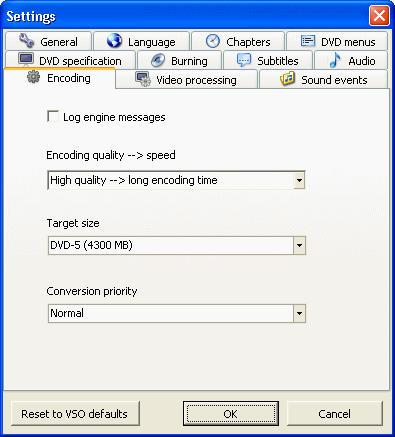Click the globe icon on Language tab
Screen dimensions: 395x437
point(114,41)
